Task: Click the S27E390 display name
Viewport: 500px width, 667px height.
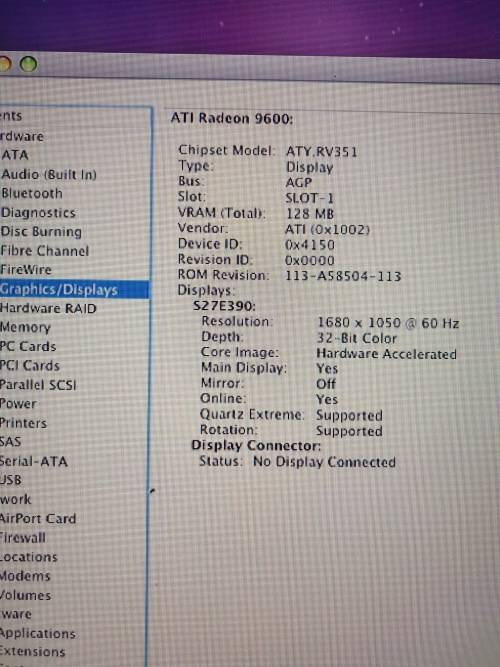Action: pyautogui.click(x=224, y=306)
